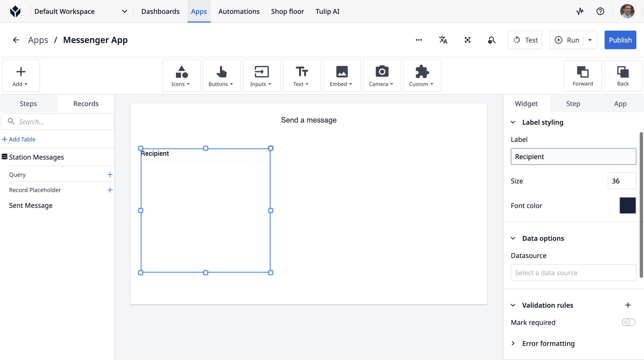Toggle the Mark required switch
644x360 pixels.
click(x=628, y=322)
